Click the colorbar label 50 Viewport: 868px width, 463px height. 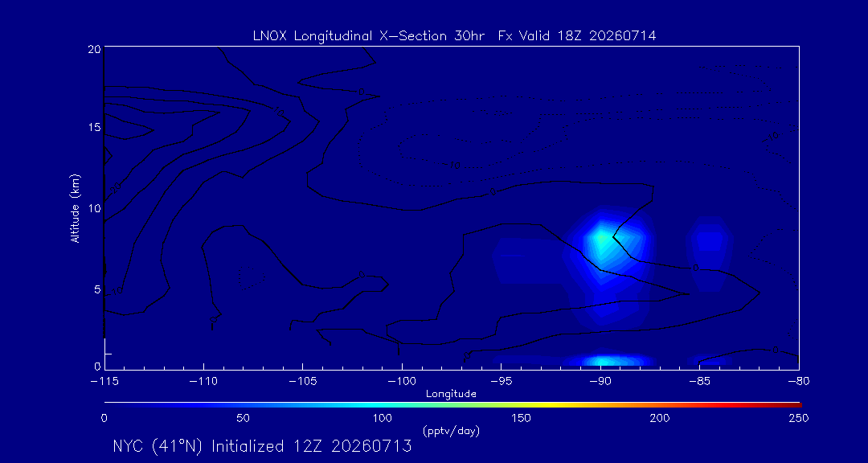click(x=243, y=418)
